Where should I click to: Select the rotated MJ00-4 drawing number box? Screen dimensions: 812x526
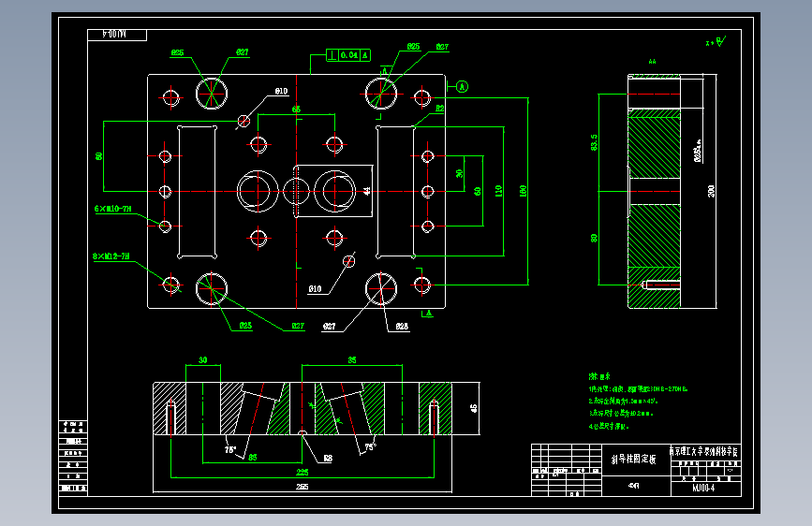coord(117,35)
